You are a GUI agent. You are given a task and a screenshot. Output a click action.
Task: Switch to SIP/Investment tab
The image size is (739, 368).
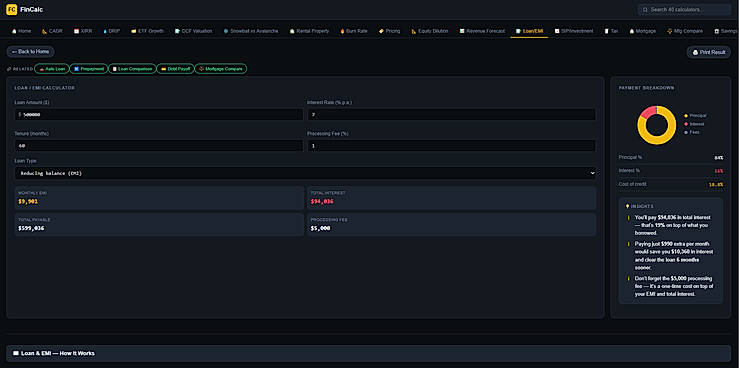click(574, 31)
